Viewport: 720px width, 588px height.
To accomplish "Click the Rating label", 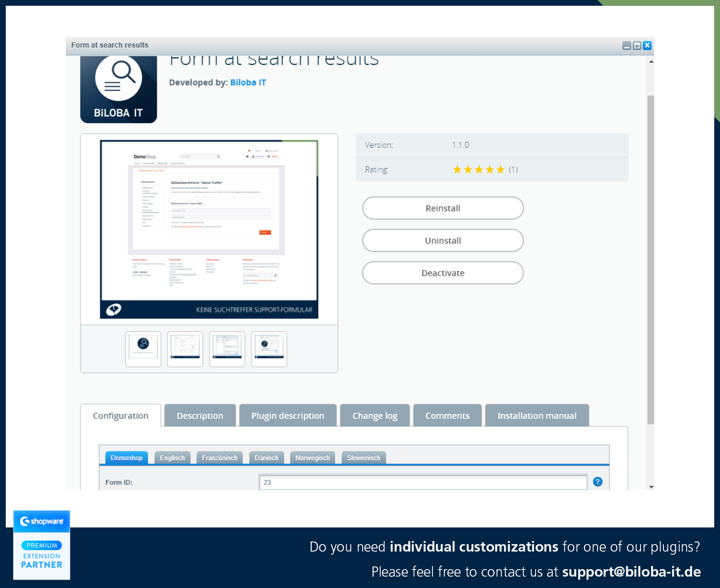I will click(x=377, y=170).
